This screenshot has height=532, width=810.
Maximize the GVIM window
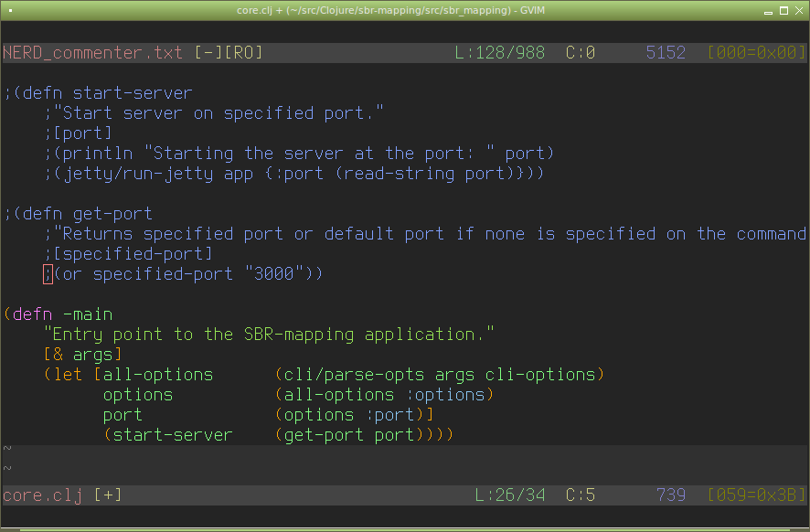[782, 11]
